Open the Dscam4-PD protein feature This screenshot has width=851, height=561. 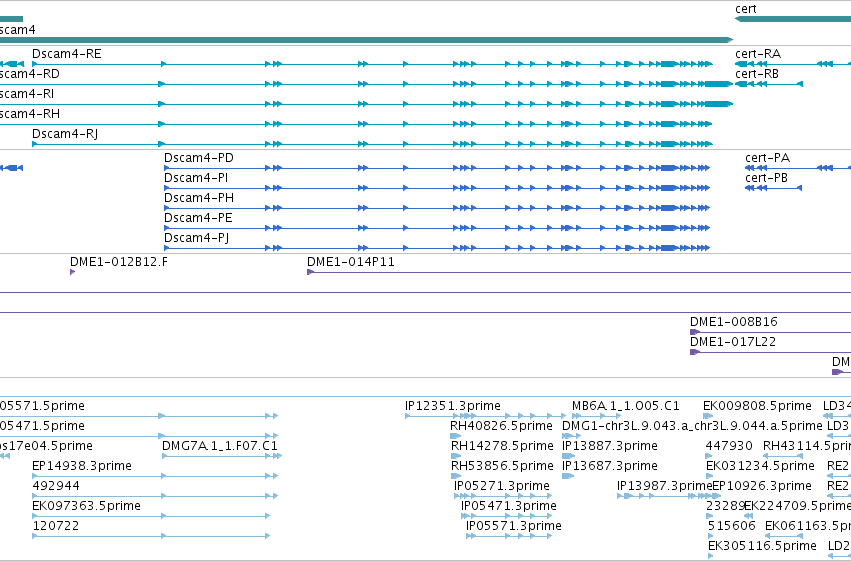coord(437,168)
